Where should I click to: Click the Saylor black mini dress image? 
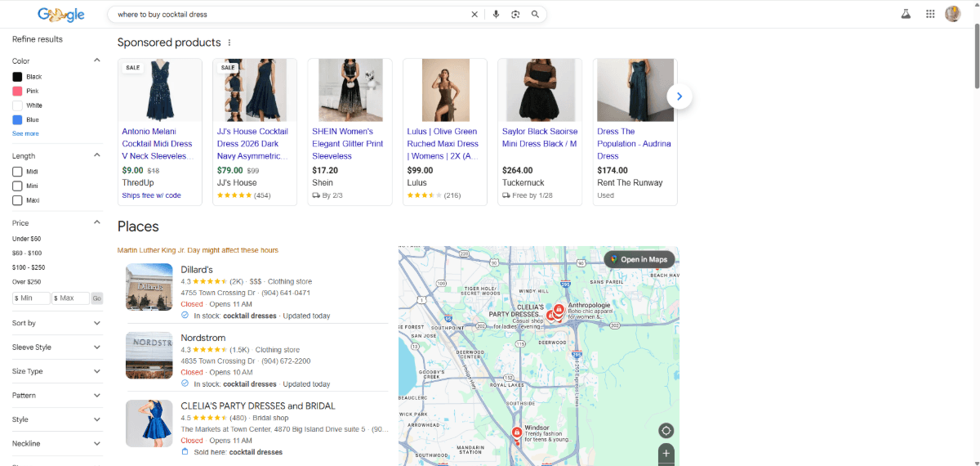(x=540, y=90)
